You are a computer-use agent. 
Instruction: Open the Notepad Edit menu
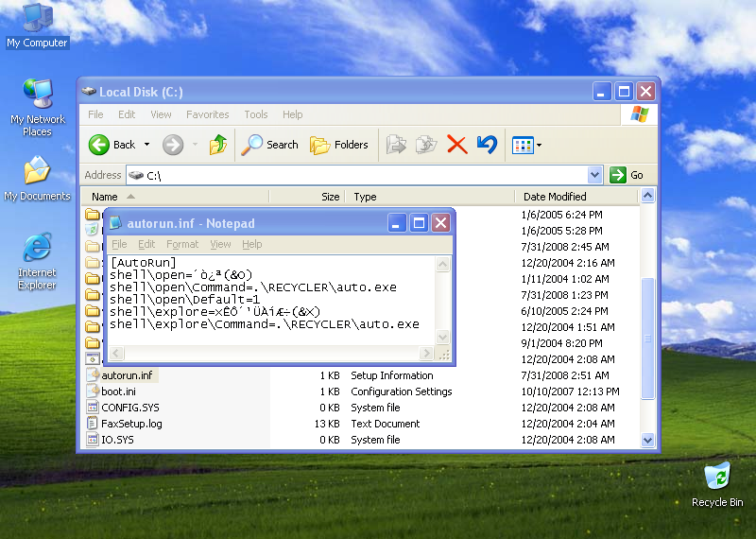pyautogui.click(x=146, y=244)
